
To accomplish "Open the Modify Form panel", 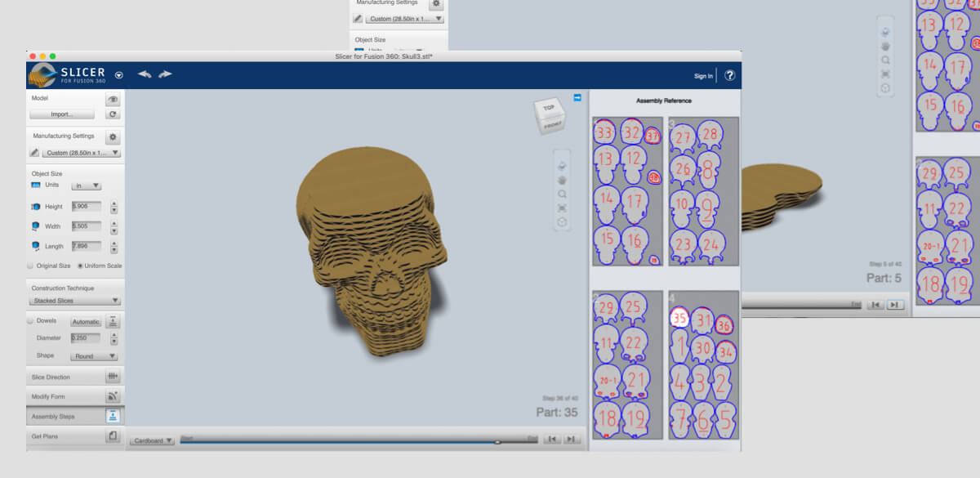I will (75, 396).
